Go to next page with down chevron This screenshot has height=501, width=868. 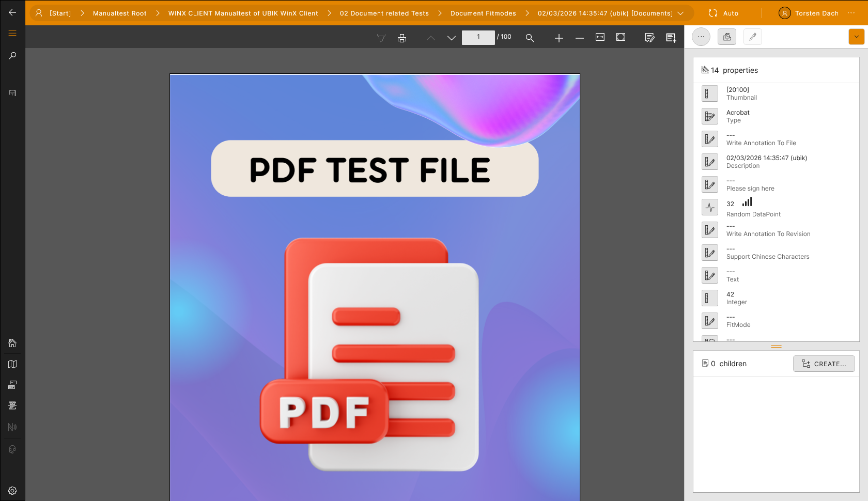(451, 38)
